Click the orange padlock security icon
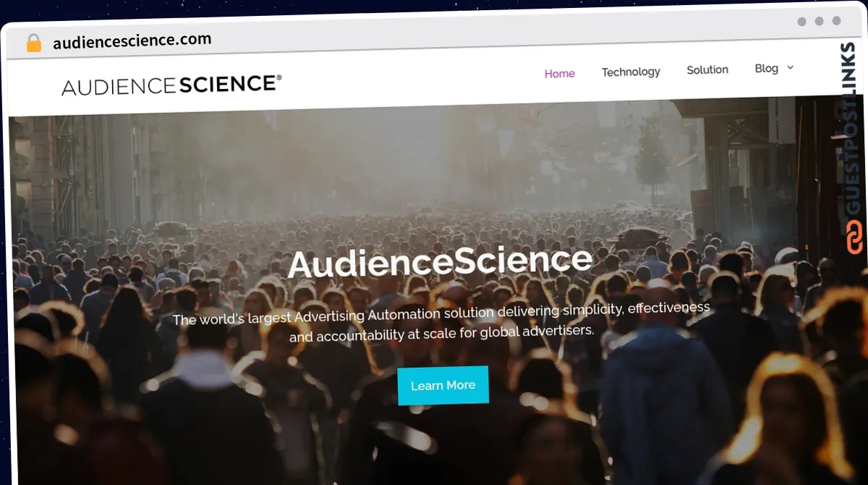This screenshot has width=868, height=485. pyautogui.click(x=33, y=43)
